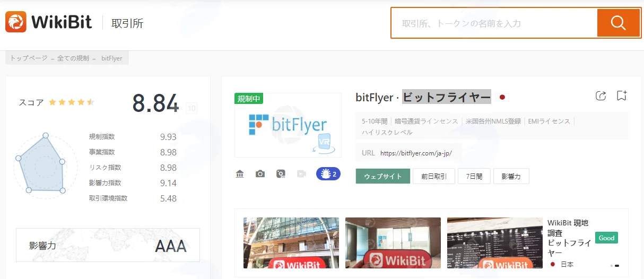Open the 取引所 header link

tap(127, 23)
